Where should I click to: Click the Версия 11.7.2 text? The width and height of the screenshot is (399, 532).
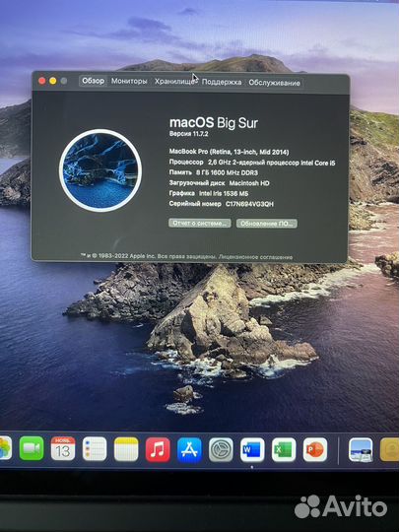coord(188,134)
